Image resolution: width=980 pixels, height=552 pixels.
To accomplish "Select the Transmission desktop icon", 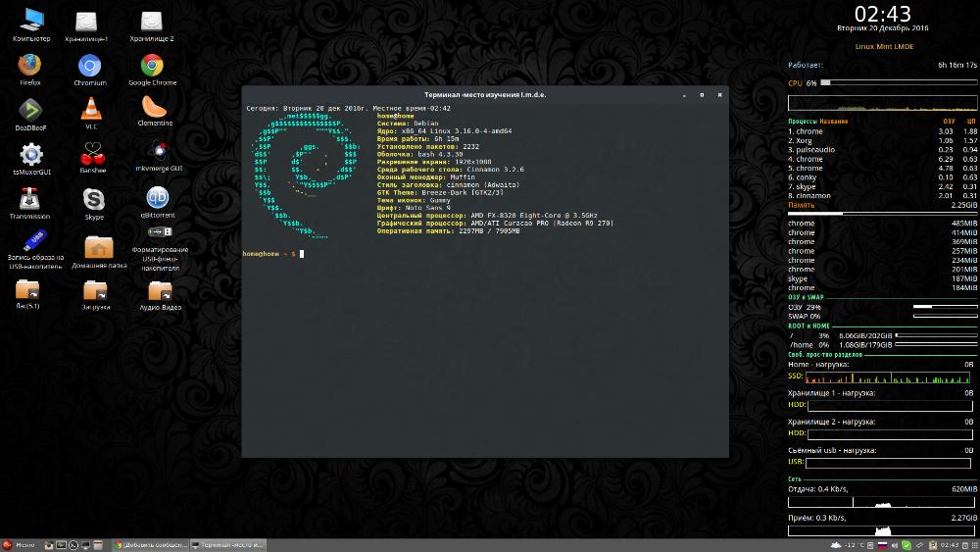I will click(x=29, y=199).
